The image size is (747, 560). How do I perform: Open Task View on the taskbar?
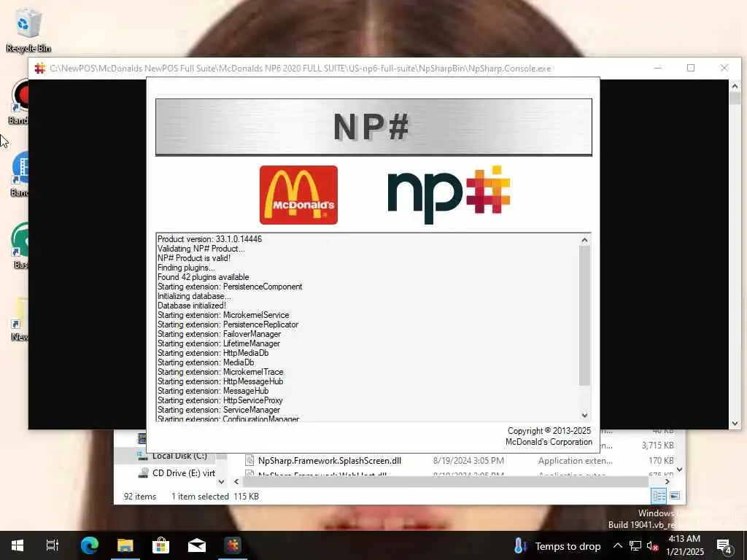[x=53, y=545]
